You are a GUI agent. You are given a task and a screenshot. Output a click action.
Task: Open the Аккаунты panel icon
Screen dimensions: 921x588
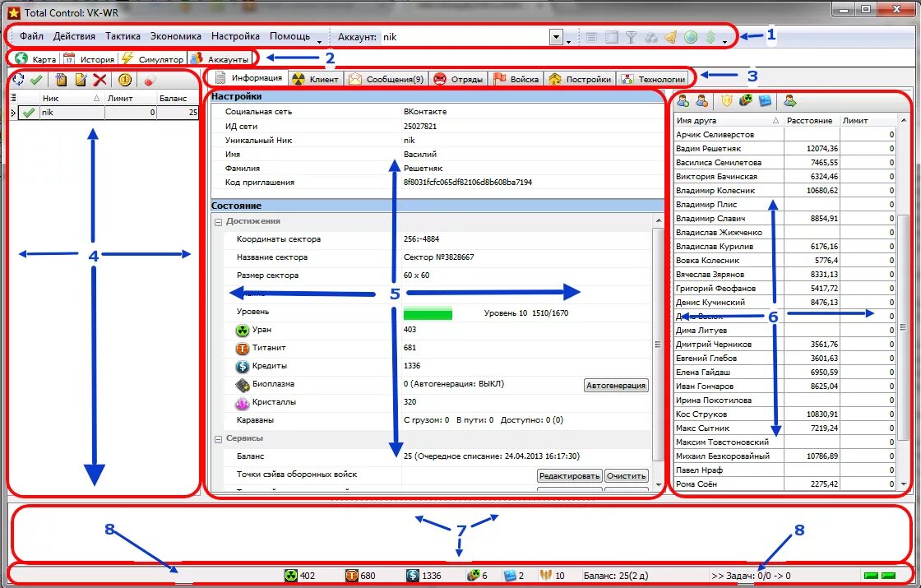click(197, 58)
